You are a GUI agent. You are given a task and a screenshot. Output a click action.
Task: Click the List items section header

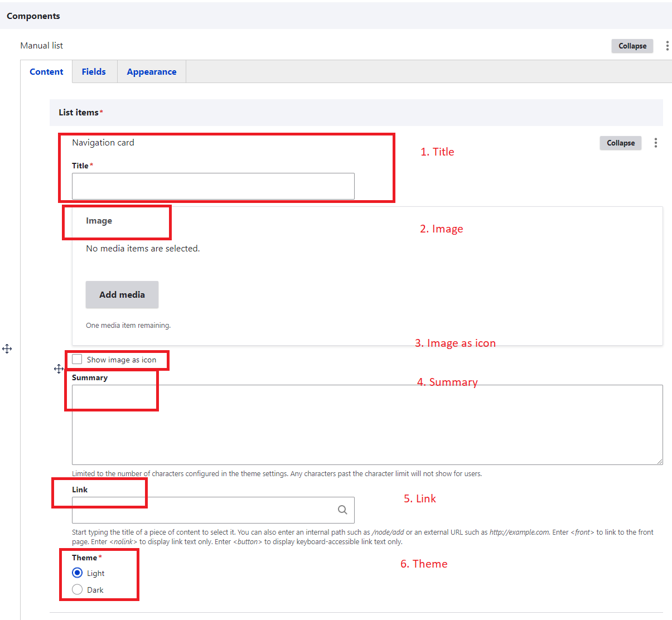pyautogui.click(x=79, y=113)
